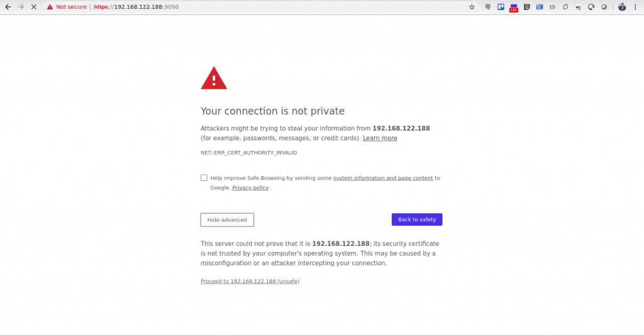Bookmark this page with the star
The image size is (644, 335).
pyautogui.click(x=472, y=7)
